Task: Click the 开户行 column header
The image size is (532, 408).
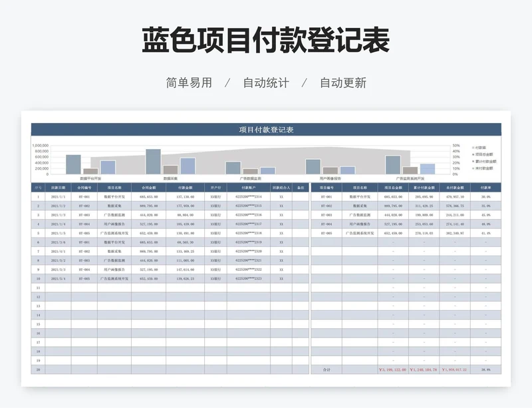Action: click(x=214, y=188)
